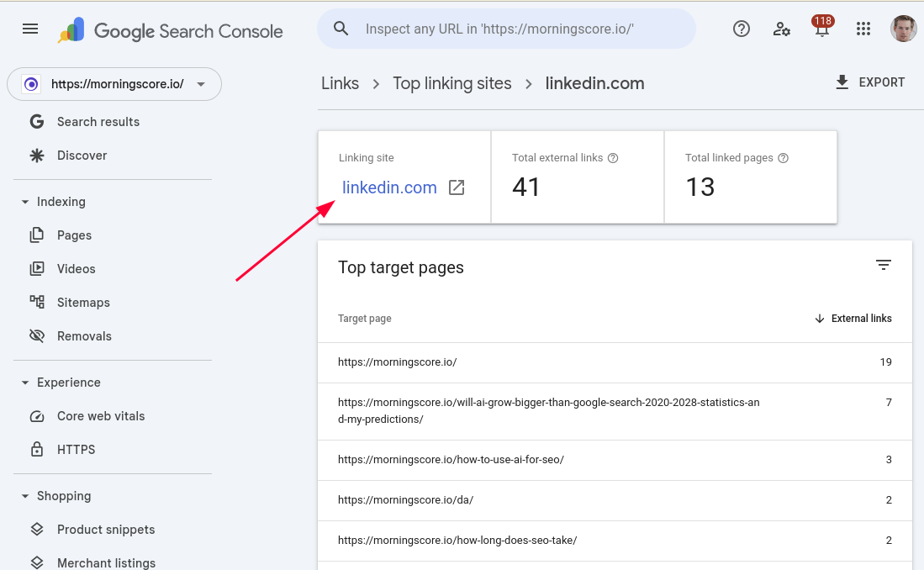Click the Total linked pages help icon
This screenshot has height=570, width=924.
pyautogui.click(x=783, y=158)
